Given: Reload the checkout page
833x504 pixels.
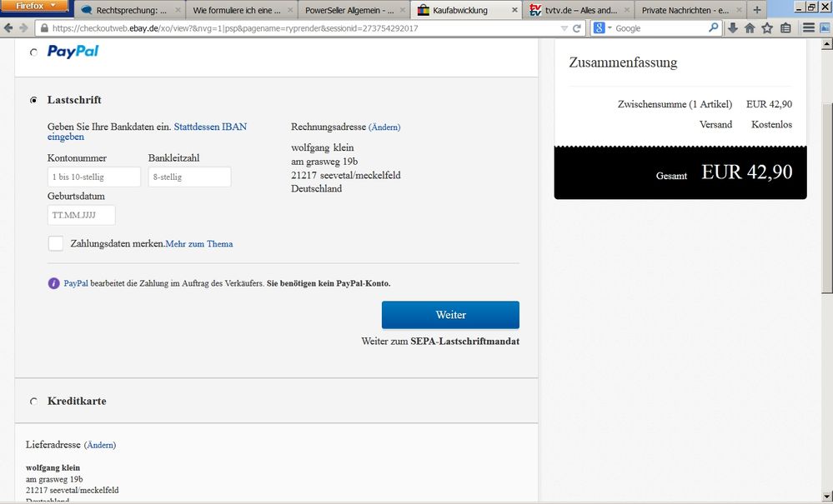Looking at the screenshot, I should pos(576,27).
